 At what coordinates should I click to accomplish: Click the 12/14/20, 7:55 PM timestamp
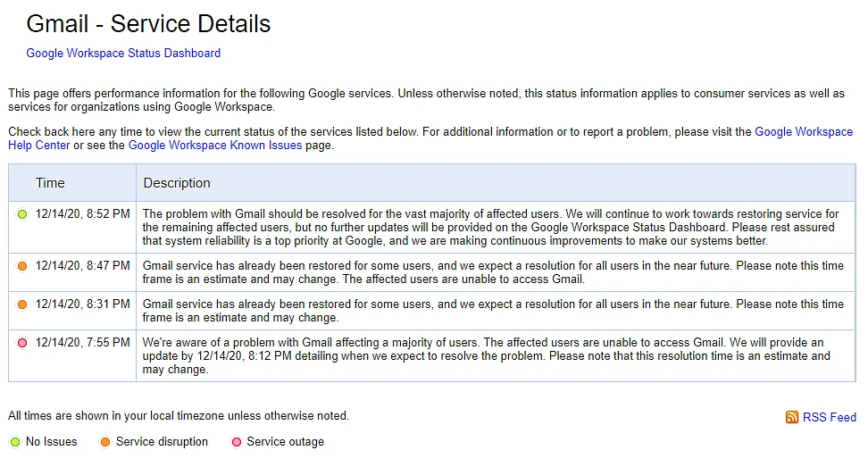(82, 343)
